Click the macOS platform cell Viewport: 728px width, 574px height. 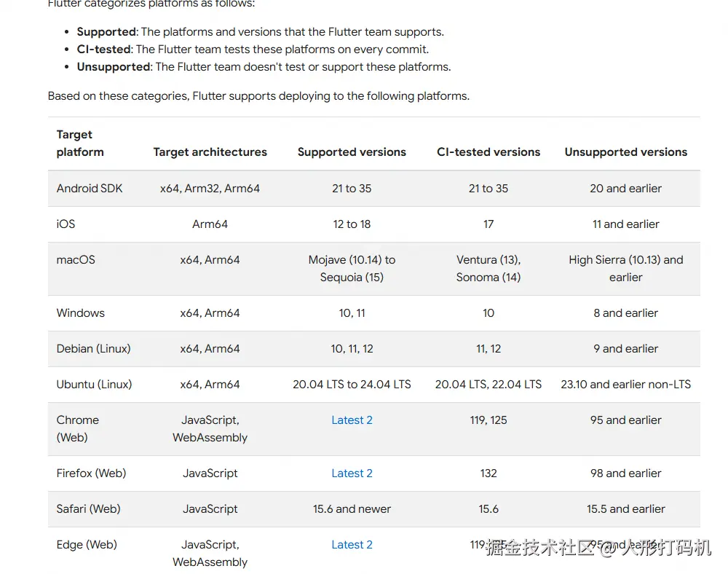click(76, 260)
